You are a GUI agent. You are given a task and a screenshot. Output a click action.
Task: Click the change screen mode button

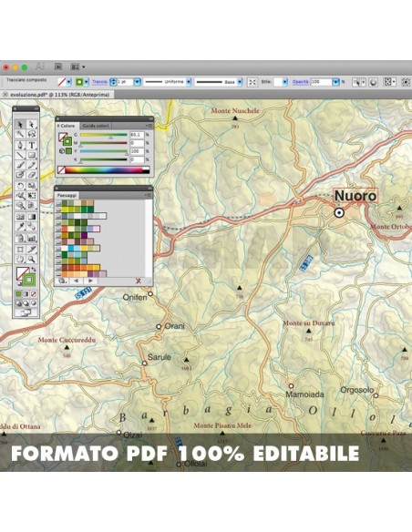click(26, 312)
